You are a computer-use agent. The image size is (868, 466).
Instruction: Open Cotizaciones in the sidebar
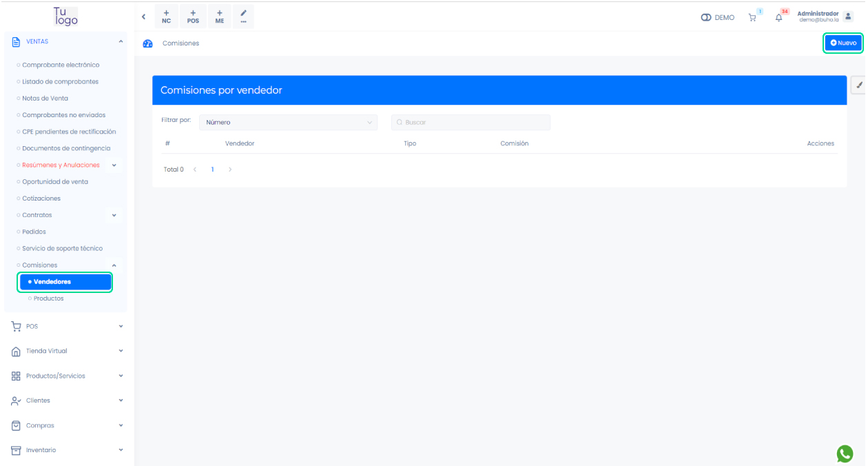(41, 199)
